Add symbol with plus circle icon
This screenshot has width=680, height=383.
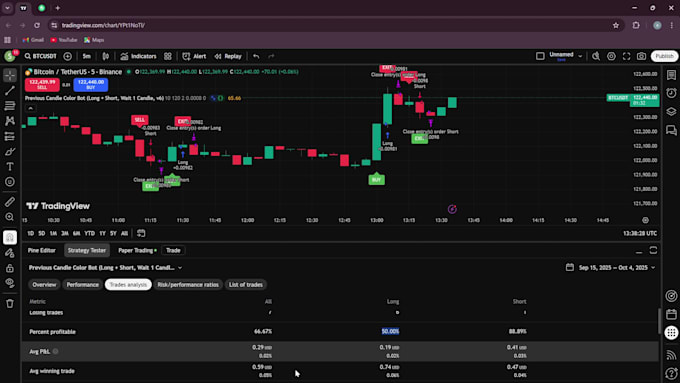68,56
